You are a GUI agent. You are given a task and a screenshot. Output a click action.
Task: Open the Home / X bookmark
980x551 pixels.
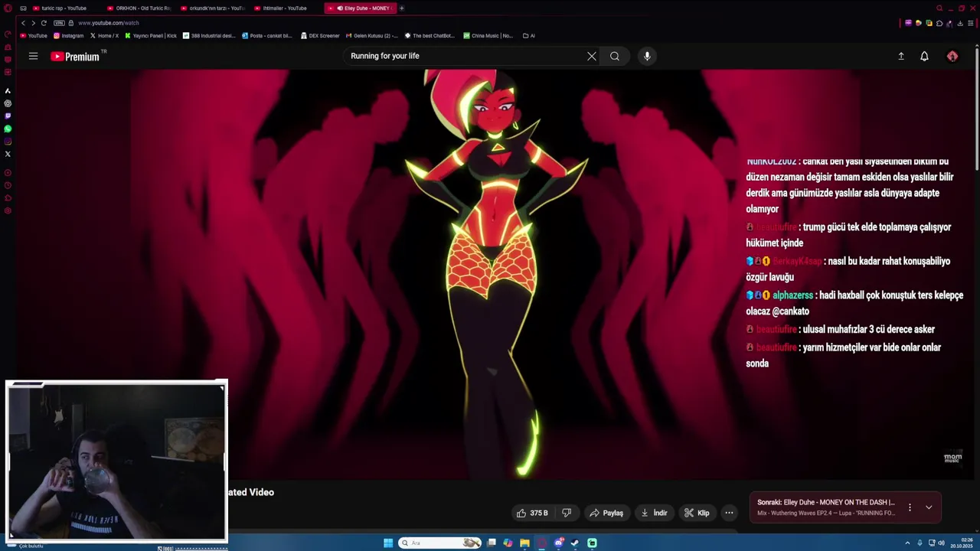click(104, 35)
